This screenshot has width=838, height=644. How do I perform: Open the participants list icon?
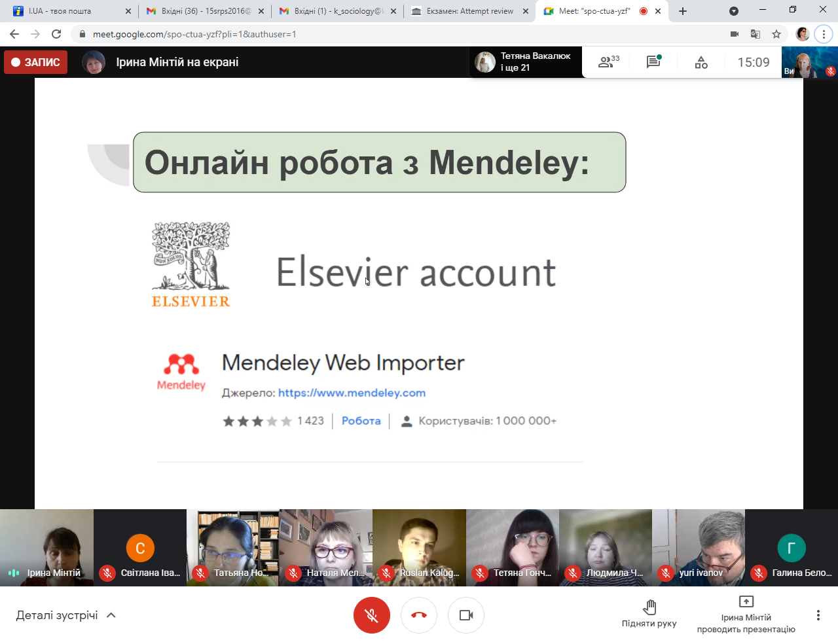point(608,62)
